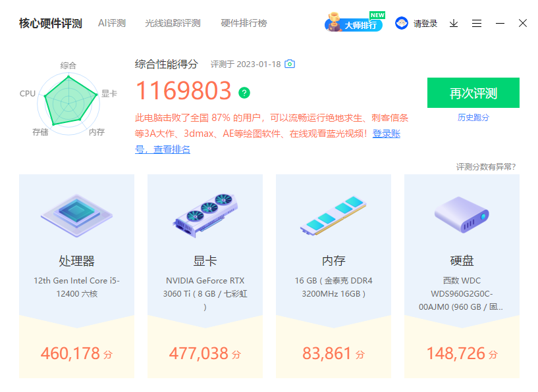The height and width of the screenshot is (392, 538).
Task: Open the 光线追踪评测 tab
Action: 173,23
